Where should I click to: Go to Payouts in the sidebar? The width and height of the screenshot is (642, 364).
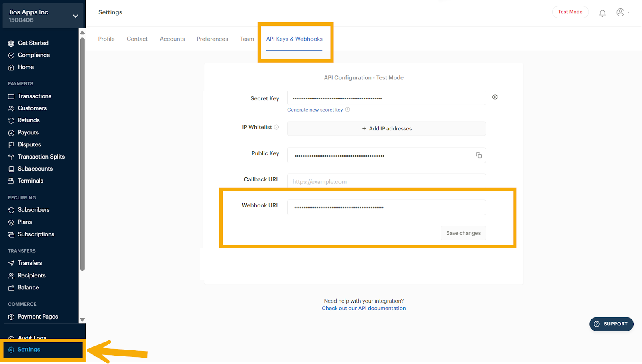28,133
